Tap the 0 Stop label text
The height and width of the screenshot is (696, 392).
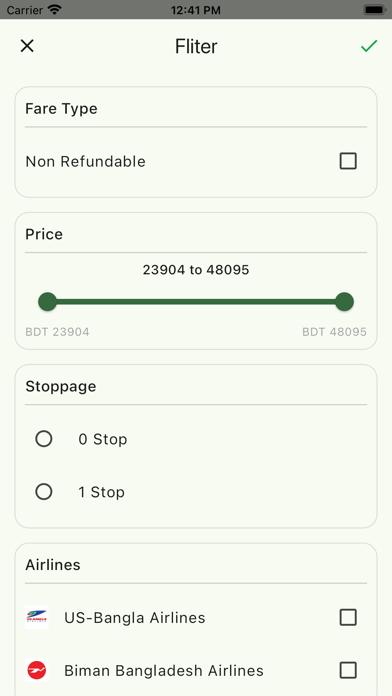[103, 439]
